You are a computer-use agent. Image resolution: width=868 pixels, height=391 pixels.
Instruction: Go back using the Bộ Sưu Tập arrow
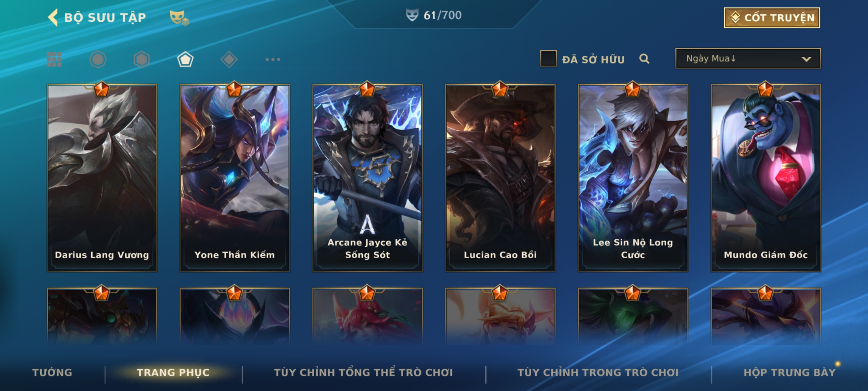pos(53,17)
